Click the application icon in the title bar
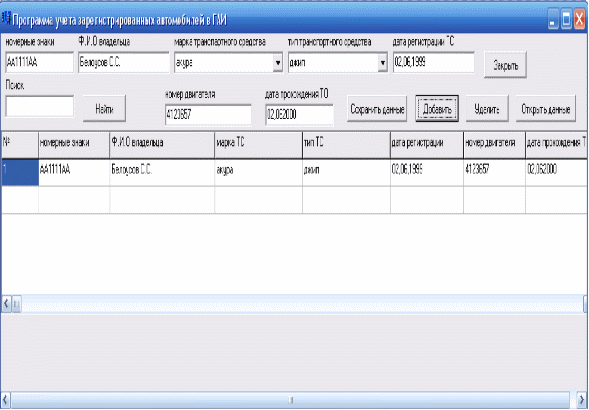This screenshot has height=410, width=589. tap(6, 19)
